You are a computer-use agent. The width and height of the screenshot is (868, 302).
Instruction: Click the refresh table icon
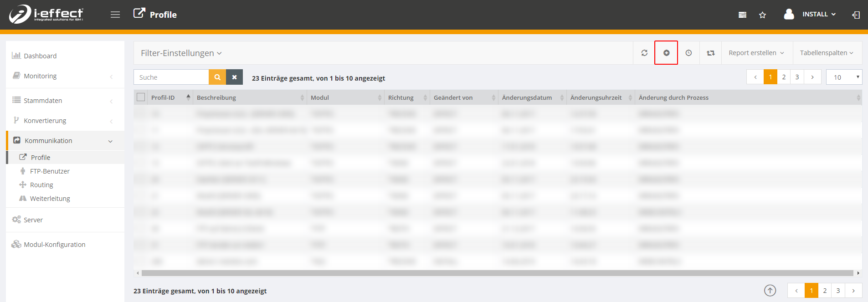click(x=644, y=53)
